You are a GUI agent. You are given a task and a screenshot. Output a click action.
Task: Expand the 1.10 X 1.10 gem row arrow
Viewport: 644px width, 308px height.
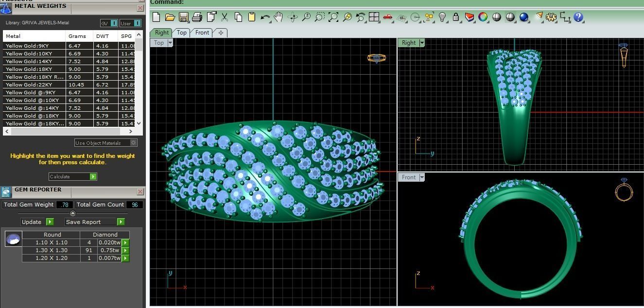tap(125, 242)
